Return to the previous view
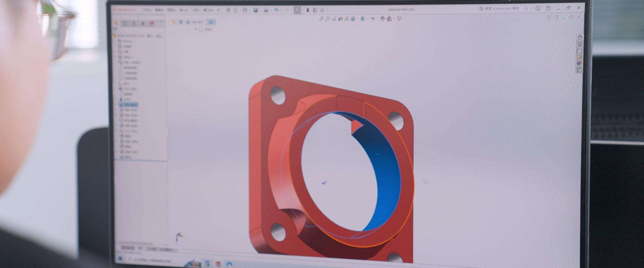The height and width of the screenshot is (268, 644). (334, 19)
